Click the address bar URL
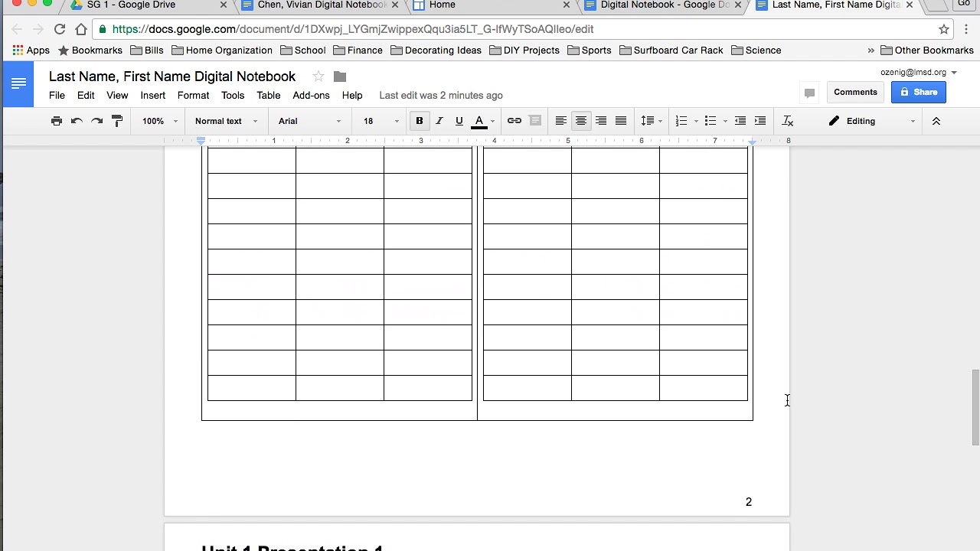980x551 pixels. click(353, 29)
